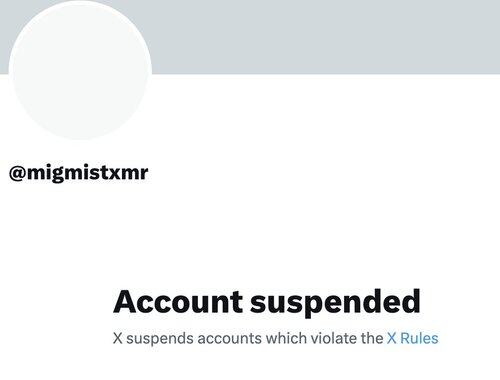This screenshot has width=500, height=380.
Task: Click the word 'suspends' in the description
Action: click(160, 339)
